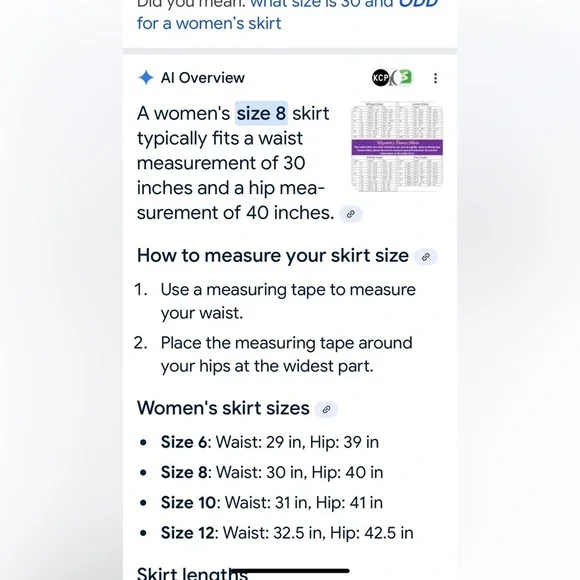Open the three-dot options menu

point(435,78)
